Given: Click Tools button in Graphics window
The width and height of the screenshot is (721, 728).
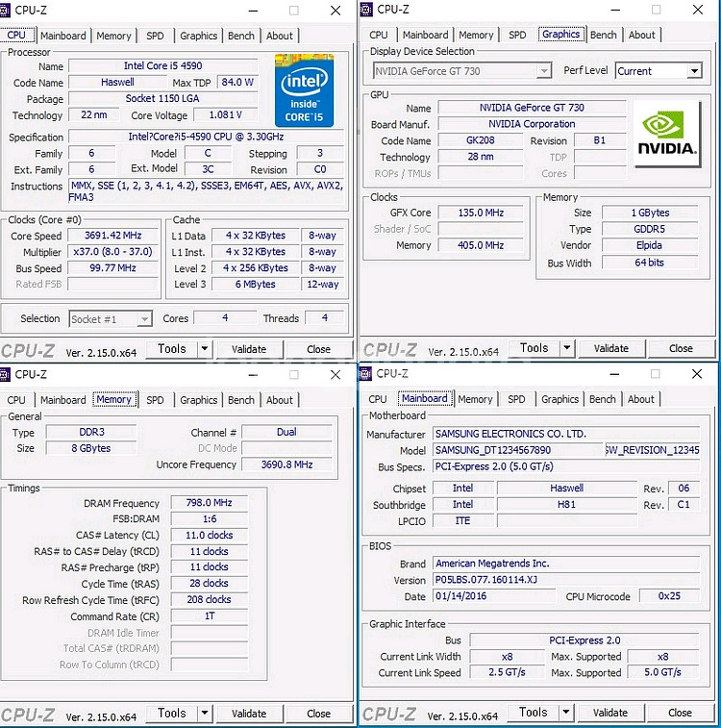Looking at the screenshot, I should point(535,348).
